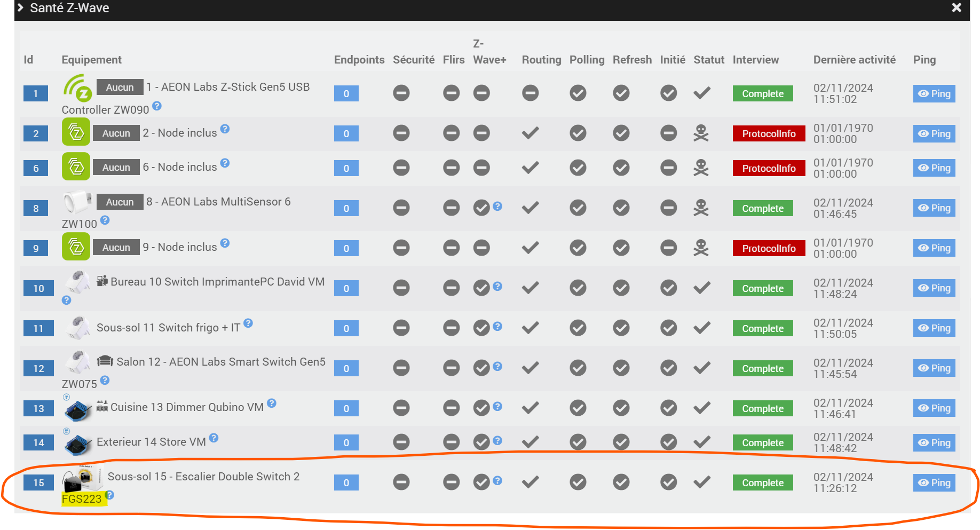The image size is (980, 530).
Task: Click Polling check icon for node 10
Action: point(578,288)
